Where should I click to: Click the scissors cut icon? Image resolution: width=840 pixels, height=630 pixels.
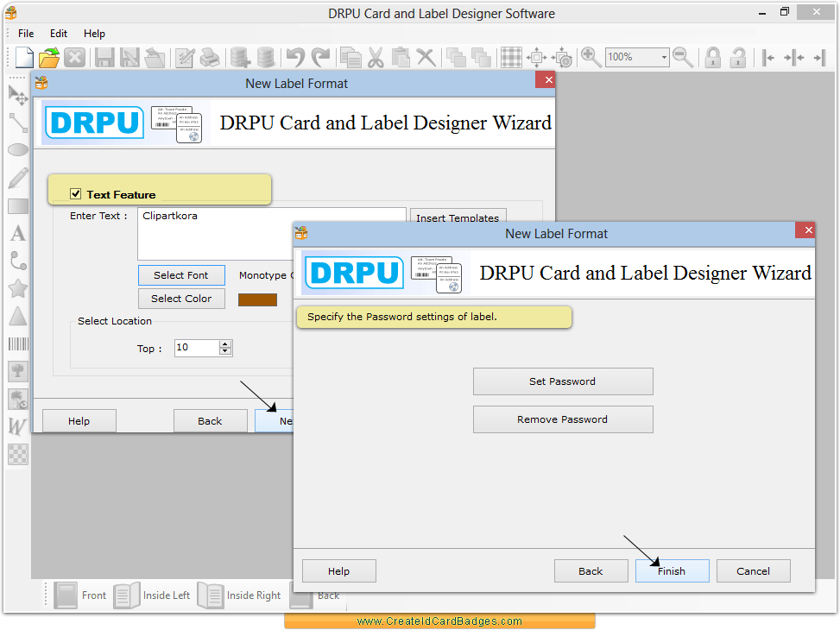pos(376,57)
